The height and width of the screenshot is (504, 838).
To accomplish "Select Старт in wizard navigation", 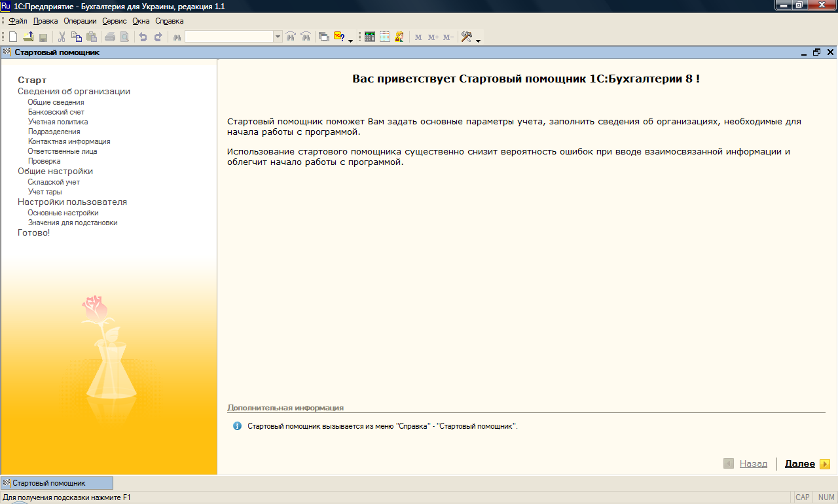I will pyautogui.click(x=32, y=80).
